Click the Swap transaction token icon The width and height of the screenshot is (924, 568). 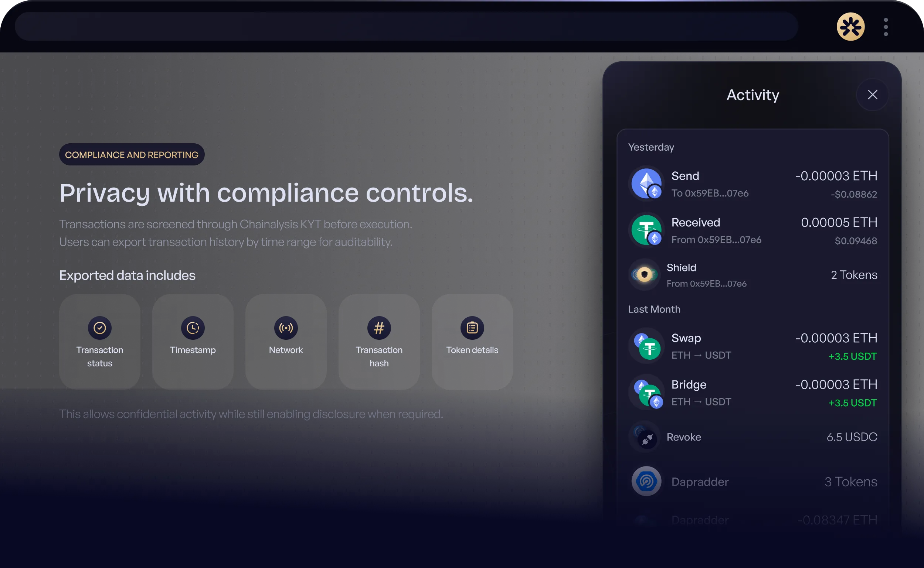pyautogui.click(x=646, y=346)
